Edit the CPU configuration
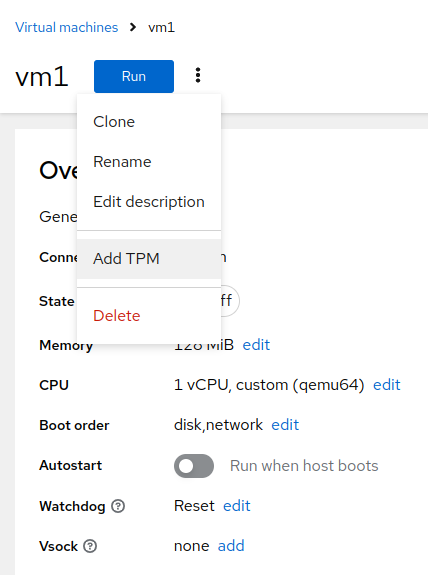Viewport: 428px width, 575px height. pos(387,385)
